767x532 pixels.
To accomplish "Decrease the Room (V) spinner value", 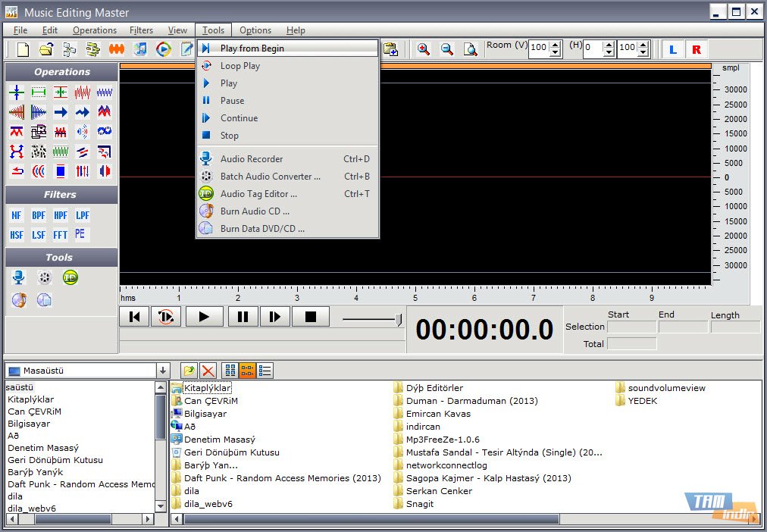I will [x=556, y=53].
